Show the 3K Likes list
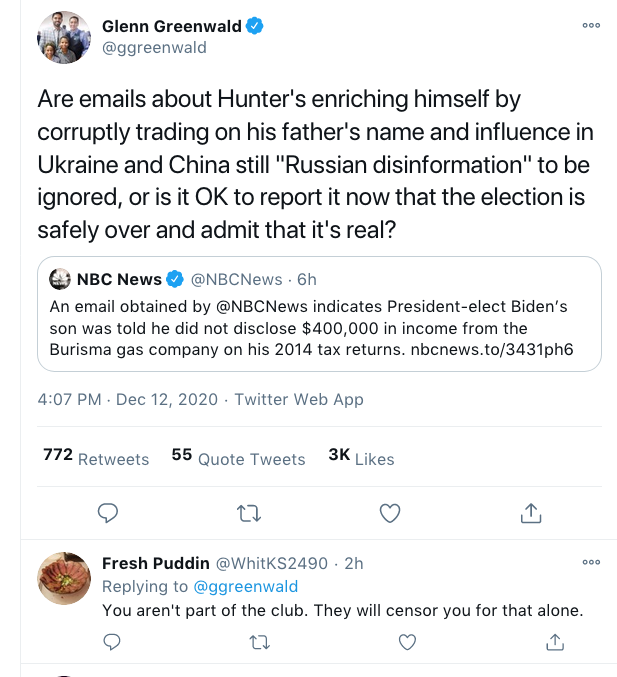This screenshot has width=617, height=677. pos(361,458)
